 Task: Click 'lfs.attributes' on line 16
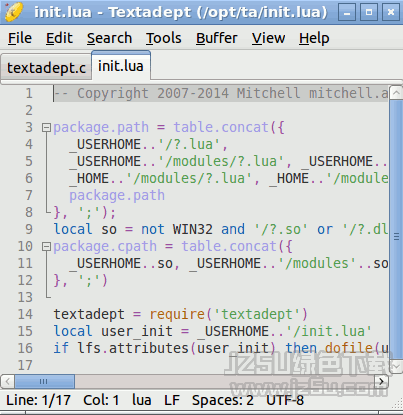133,348
